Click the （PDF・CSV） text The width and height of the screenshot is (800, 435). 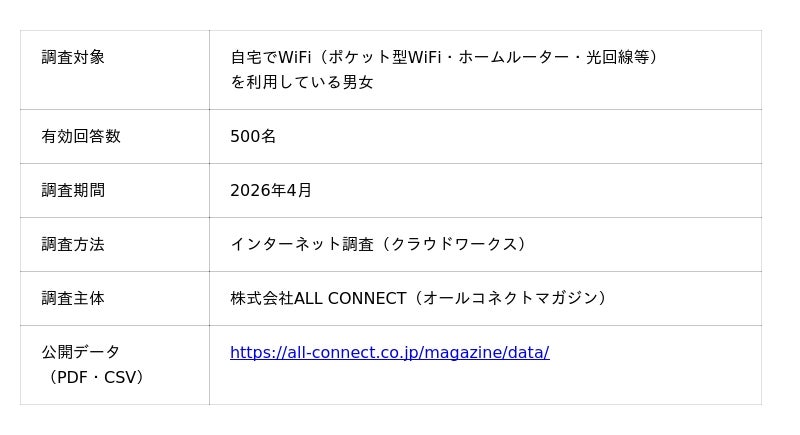[x=97, y=377]
